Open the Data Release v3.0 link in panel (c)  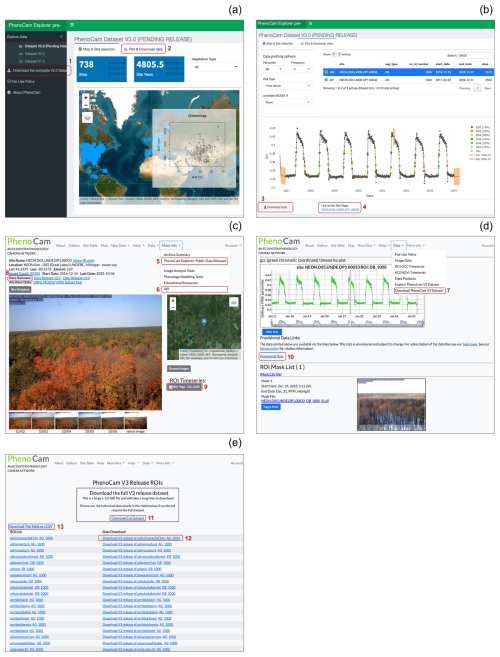point(76,278)
